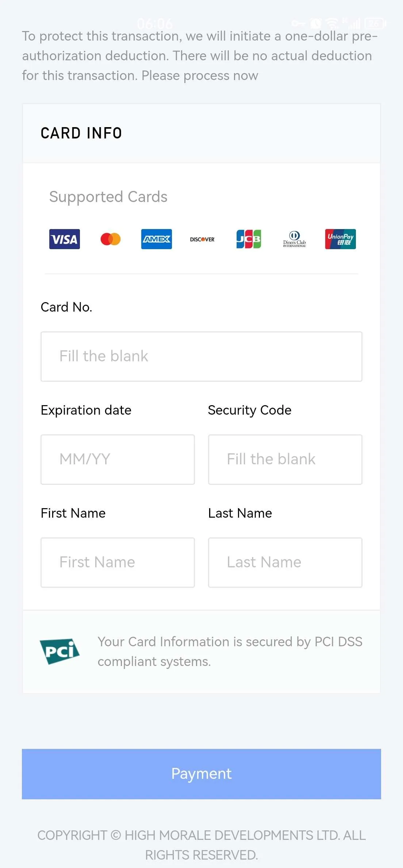Select the UnionPay card logo
Image resolution: width=403 pixels, height=868 pixels.
click(x=340, y=239)
